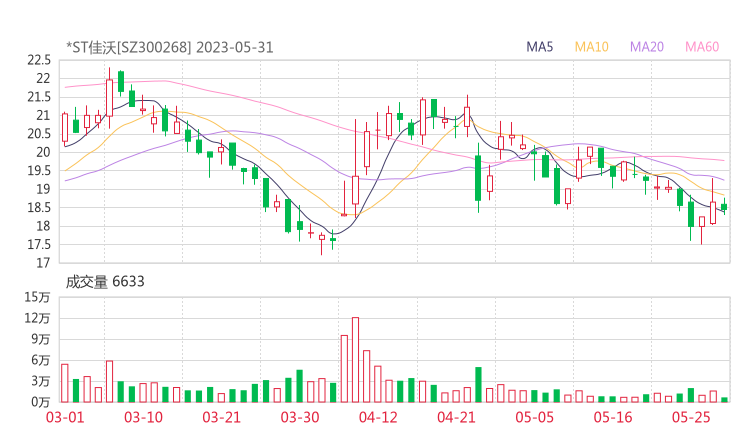Choose the 05-25 date axis label
The image size is (740, 440).
tap(691, 417)
